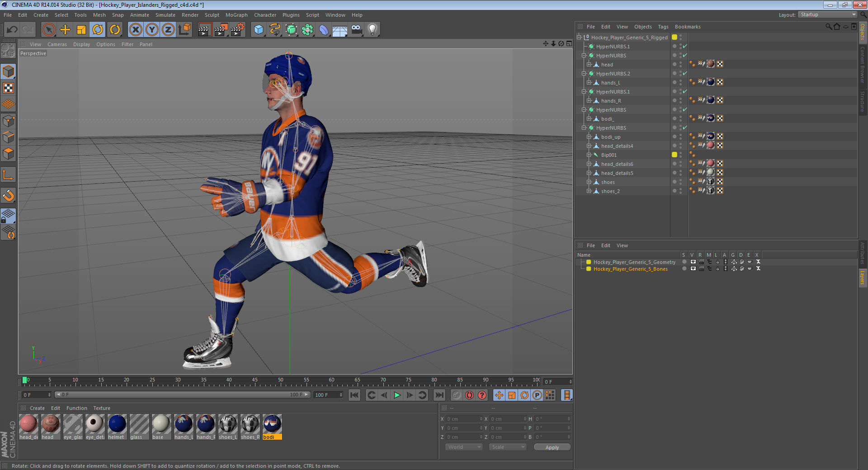Enable the Axis tool in sidebar
This screenshot has height=470, width=868.
(9, 175)
